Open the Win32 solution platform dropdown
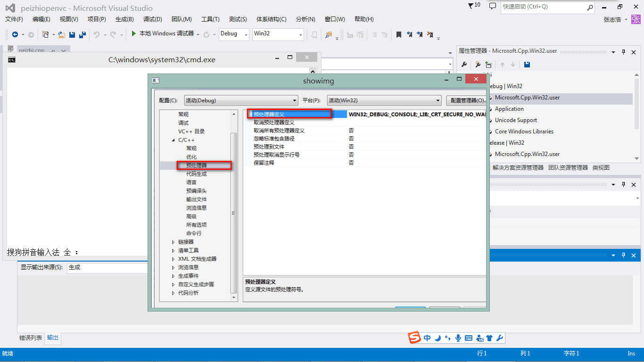 click(278, 34)
